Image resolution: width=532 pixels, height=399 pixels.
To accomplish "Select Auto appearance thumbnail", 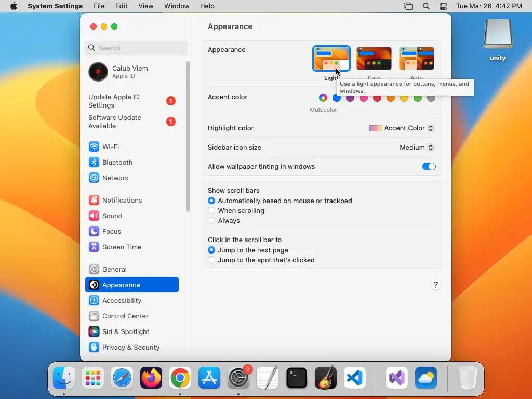I will coord(417,58).
